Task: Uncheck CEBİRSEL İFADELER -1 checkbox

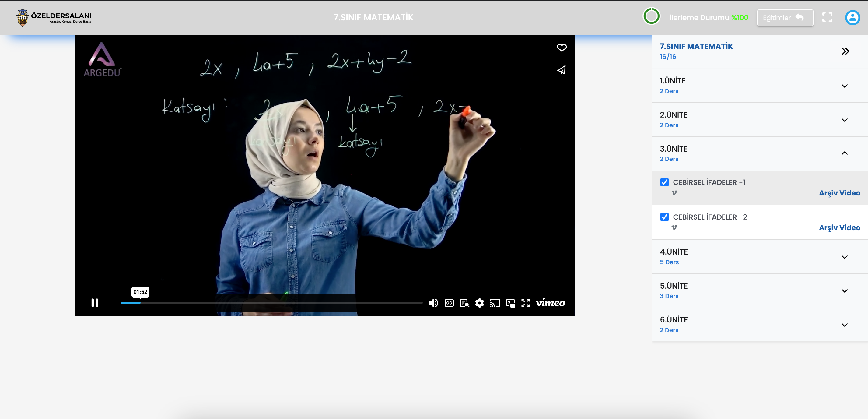Action: coord(664,182)
